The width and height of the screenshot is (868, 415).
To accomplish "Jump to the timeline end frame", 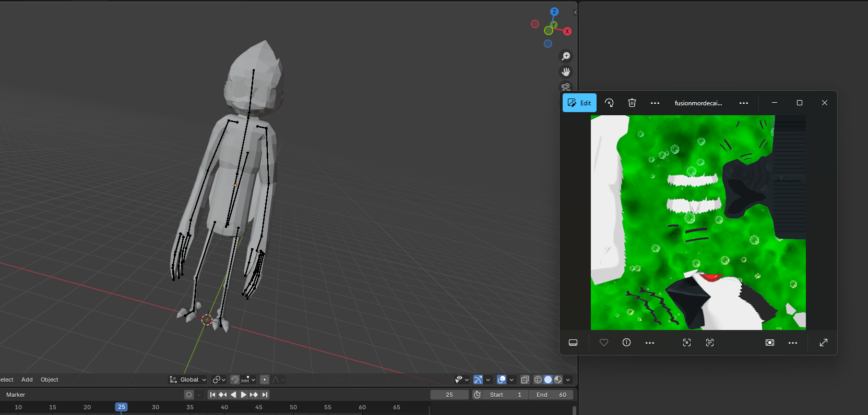I will tap(265, 395).
